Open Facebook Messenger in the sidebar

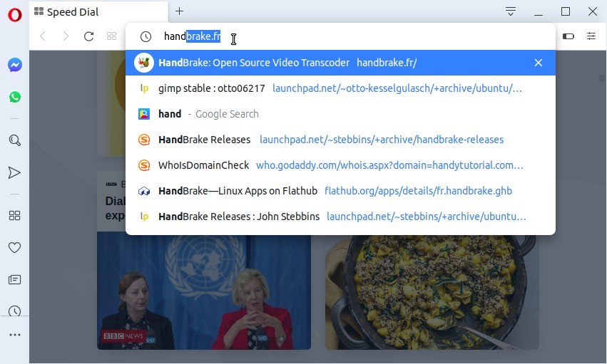click(15, 65)
